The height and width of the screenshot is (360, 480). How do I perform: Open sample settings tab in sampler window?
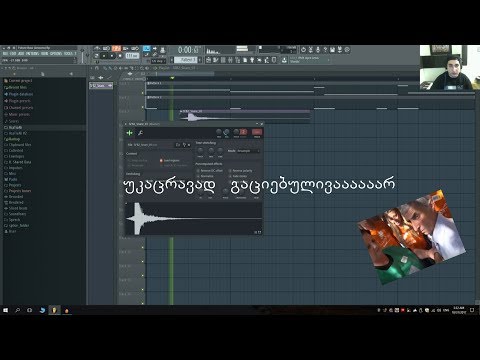129,133
